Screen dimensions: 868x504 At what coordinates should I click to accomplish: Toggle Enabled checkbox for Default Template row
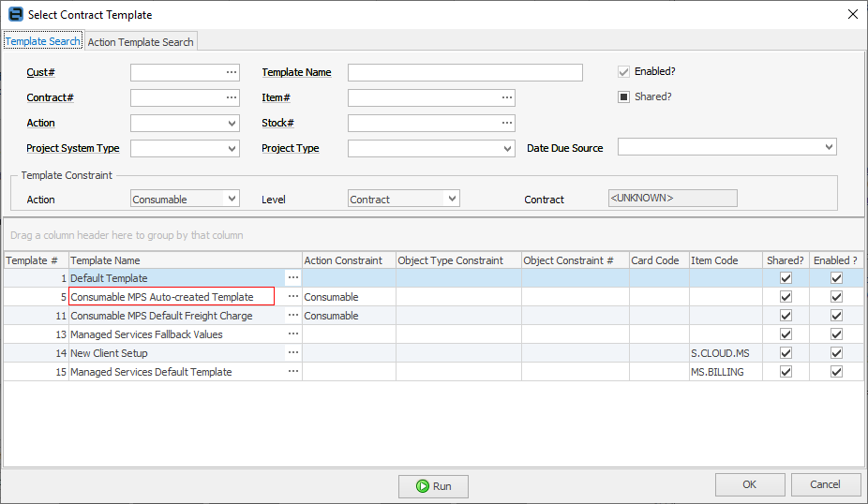(836, 278)
